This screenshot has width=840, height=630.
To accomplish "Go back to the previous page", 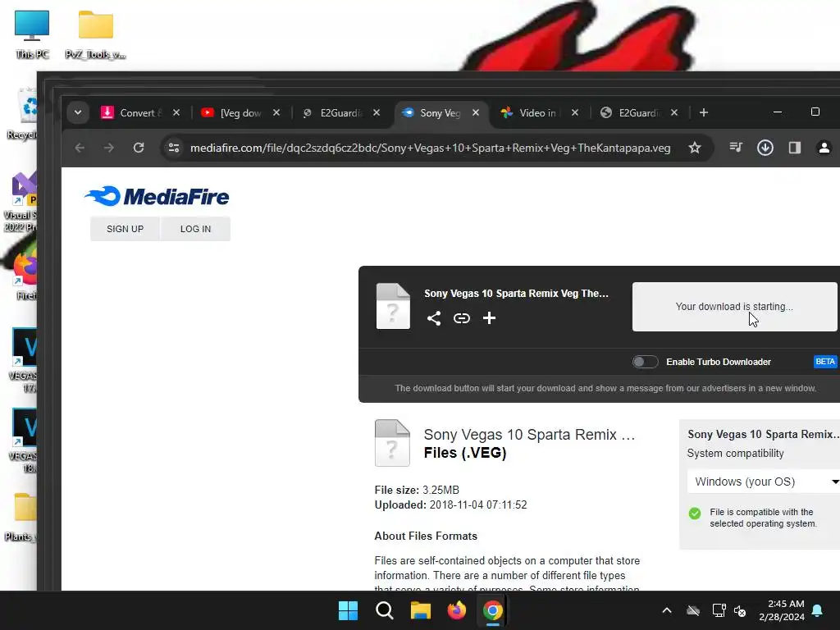I will (x=80, y=148).
